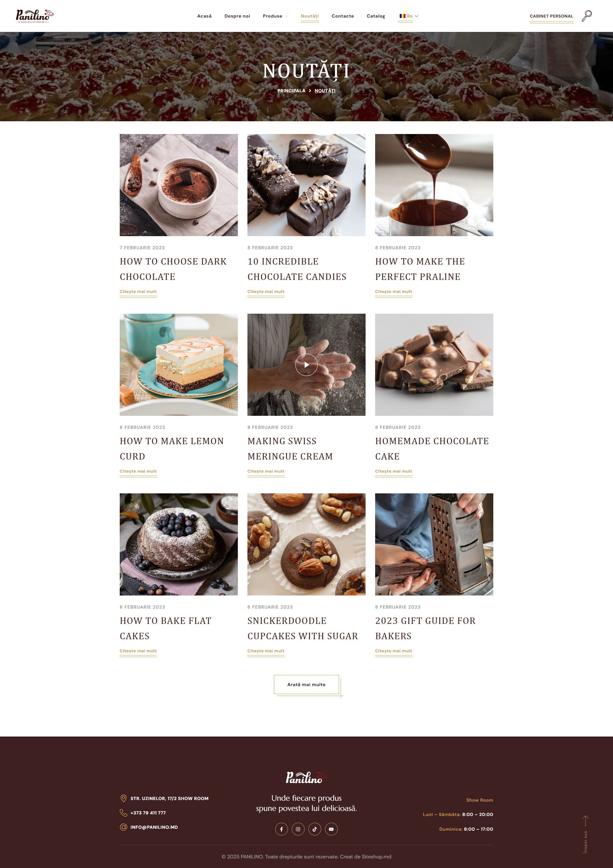613x868 pixels.
Task: Click Principala breadcrumb link
Action: click(x=291, y=91)
